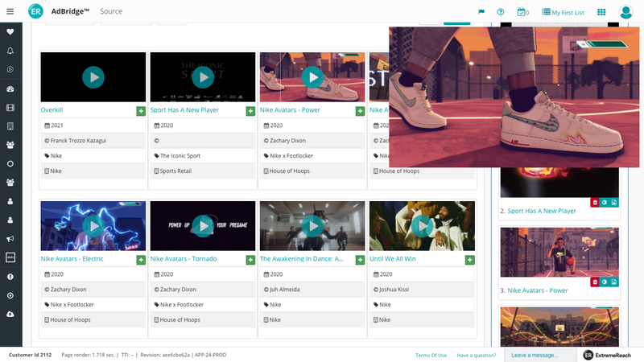Image resolution: width=644 pixels, height=362 pixels.
Task: Open favorites heart icon in sidebar
Action: (x=10, y=31)
